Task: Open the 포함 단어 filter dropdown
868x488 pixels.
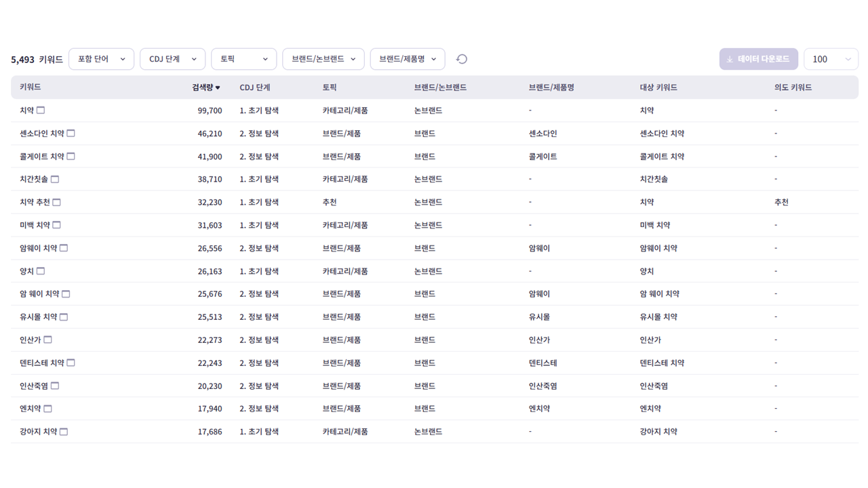Action: [101, 59]
